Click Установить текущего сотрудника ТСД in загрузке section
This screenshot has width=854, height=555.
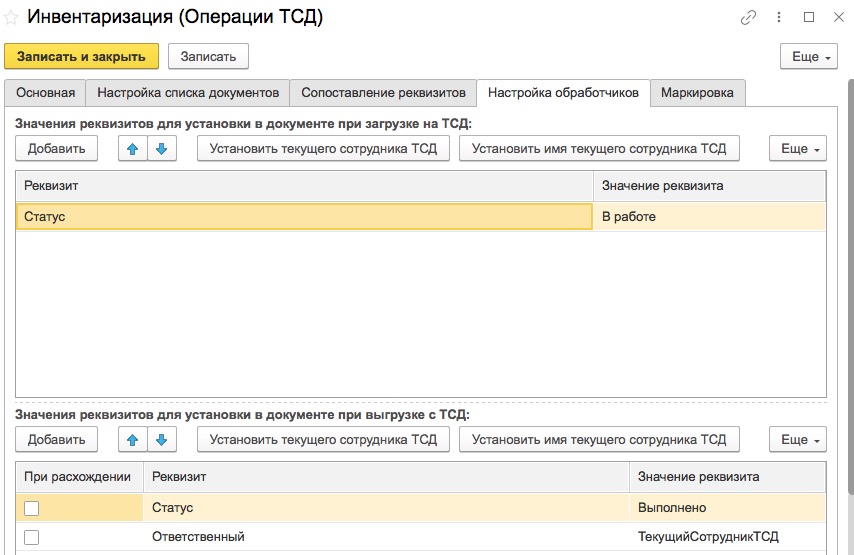point(323,149)
